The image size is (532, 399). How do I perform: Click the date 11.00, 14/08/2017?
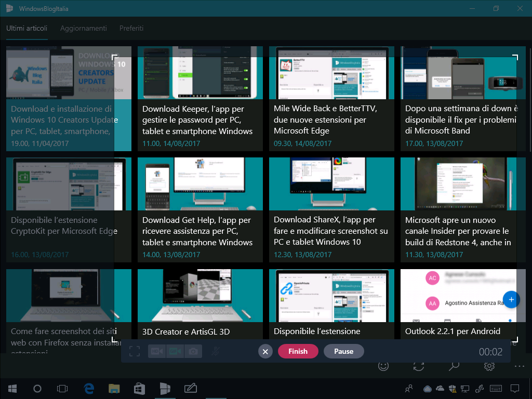click(x=171, y=143)
